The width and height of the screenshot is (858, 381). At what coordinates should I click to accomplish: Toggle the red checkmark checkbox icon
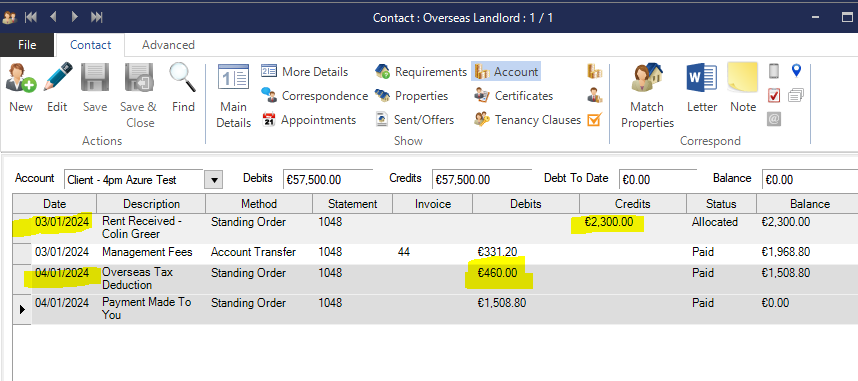tap(774, 95)
